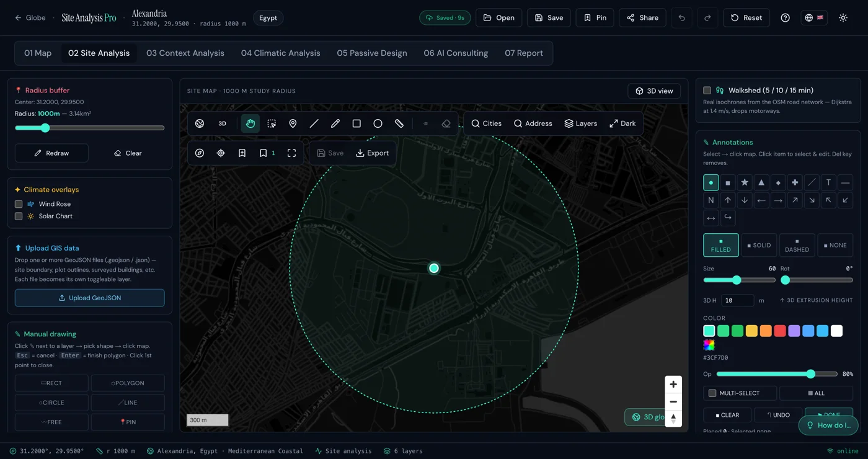The height and width of the screenshot is (459, 868).
Task: Open the saved bookmarks list
Action: (x=267, y=153)
